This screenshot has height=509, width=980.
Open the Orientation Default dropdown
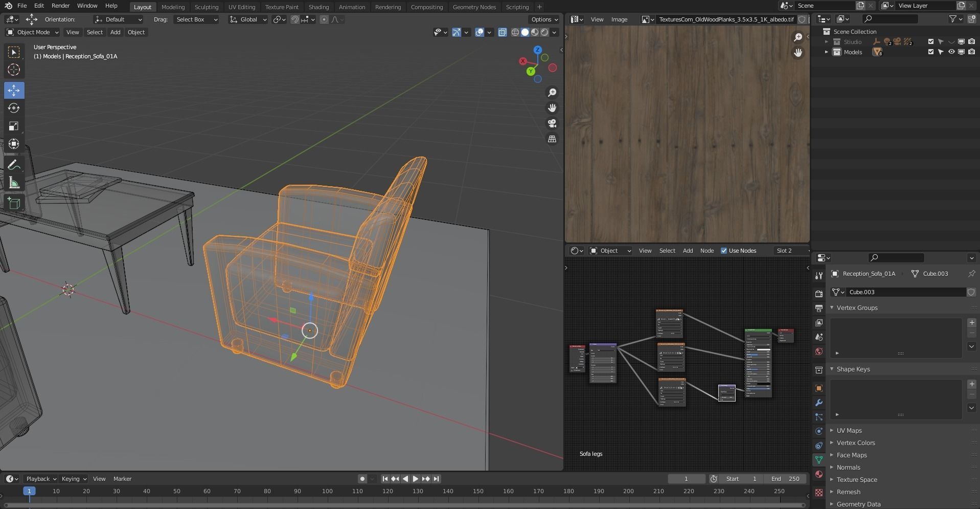[119, 19]
